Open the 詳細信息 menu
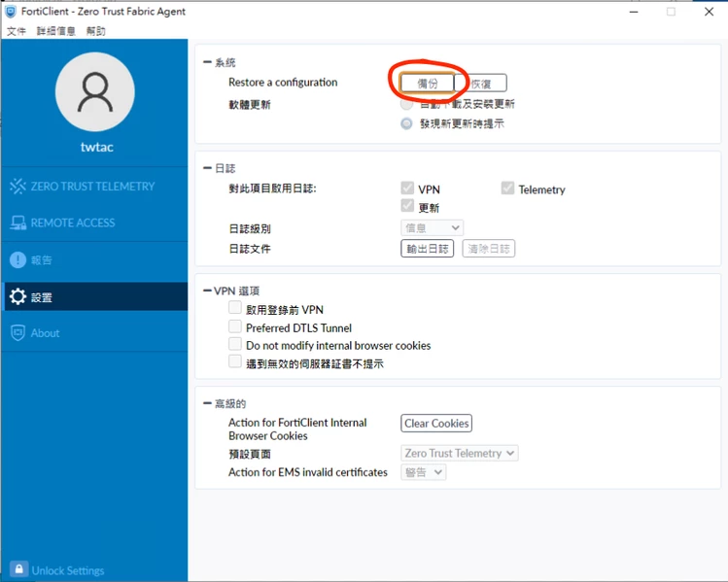 click(x=56, y=31)
